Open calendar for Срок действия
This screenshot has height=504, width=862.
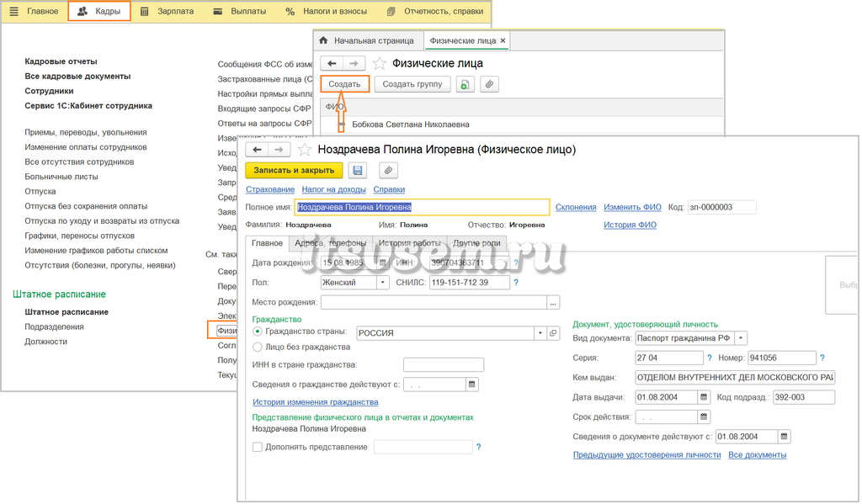[x=703, y=416]
